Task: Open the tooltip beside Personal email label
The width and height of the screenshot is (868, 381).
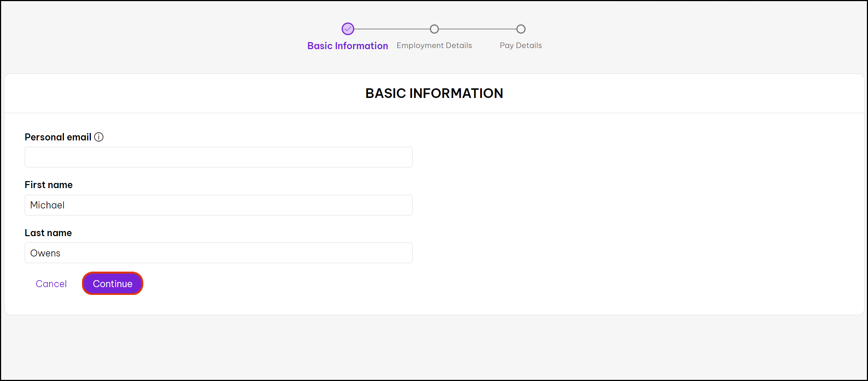Action: [99, 137]
